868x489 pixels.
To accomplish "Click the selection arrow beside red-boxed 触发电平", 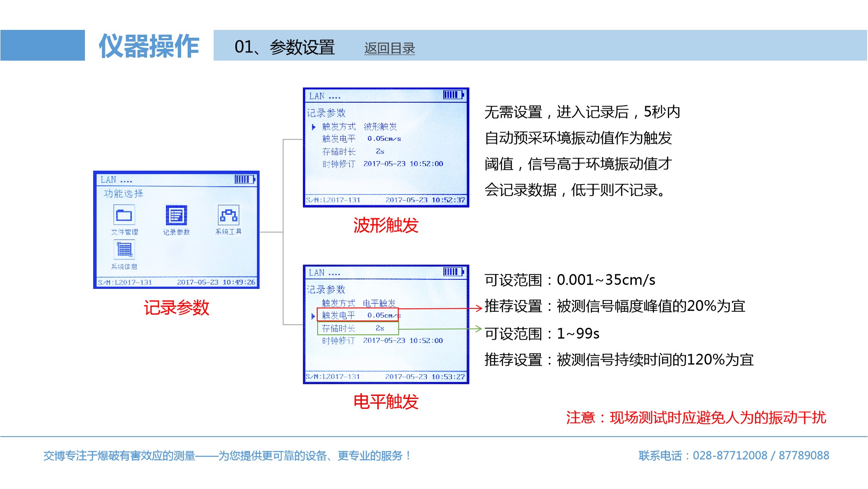I will coord(313,316).
